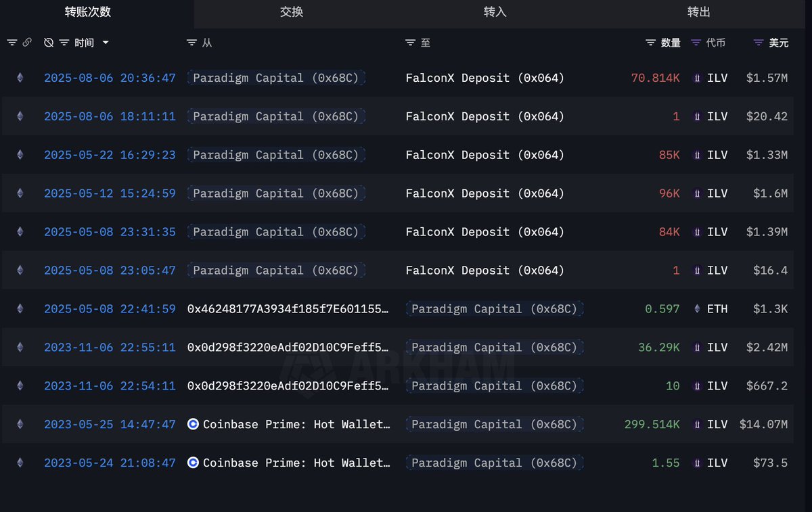Open the chain filter icon in header
Image resolution: width=812 pixels, height=512 pixels.
coord(12,43)
